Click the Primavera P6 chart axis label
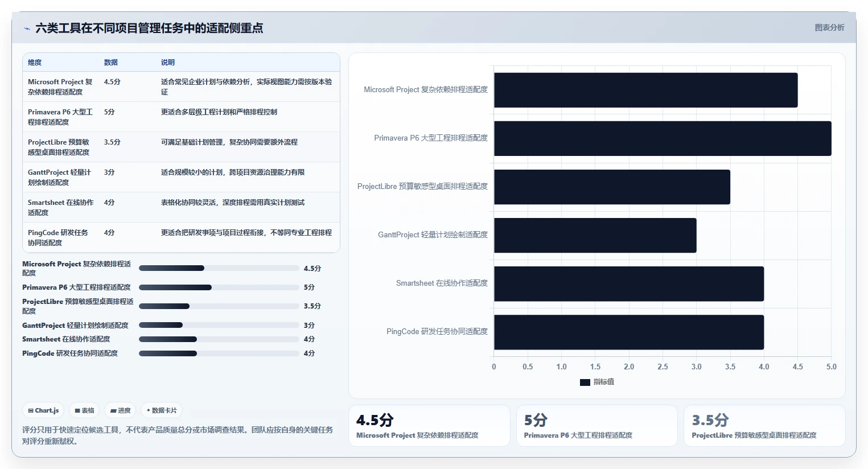 (431, 138)
